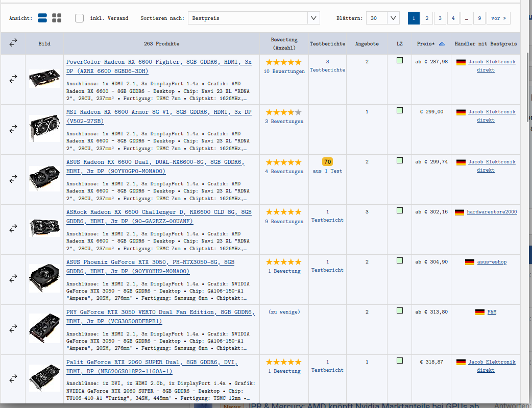
Task: Open PNY GeForce RTX 3050 VERTO link
Action: pos(160,317)
